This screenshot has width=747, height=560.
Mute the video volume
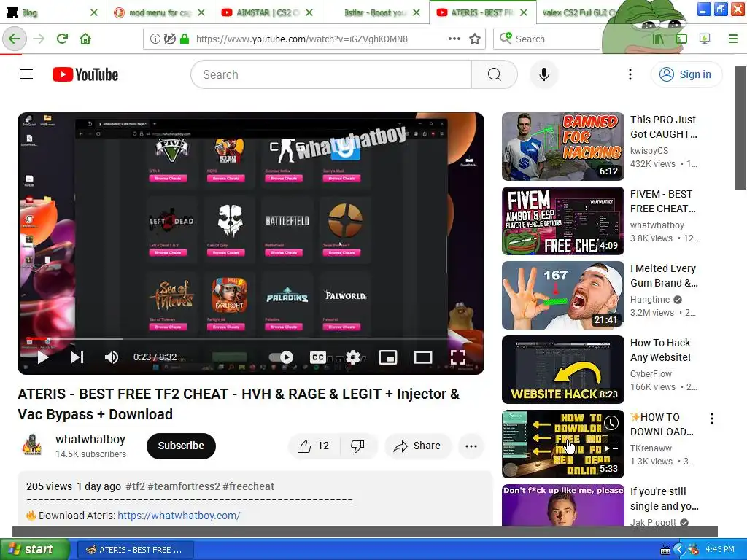(112, 357)
